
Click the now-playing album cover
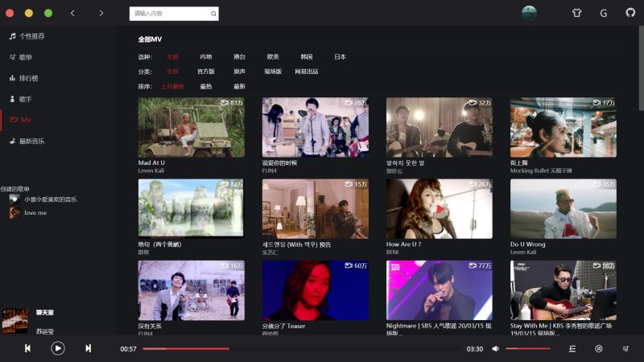tap(15, 320)
